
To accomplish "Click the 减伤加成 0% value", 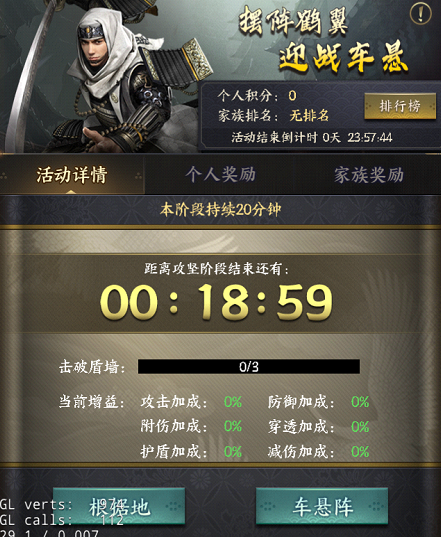I will 360,452.
